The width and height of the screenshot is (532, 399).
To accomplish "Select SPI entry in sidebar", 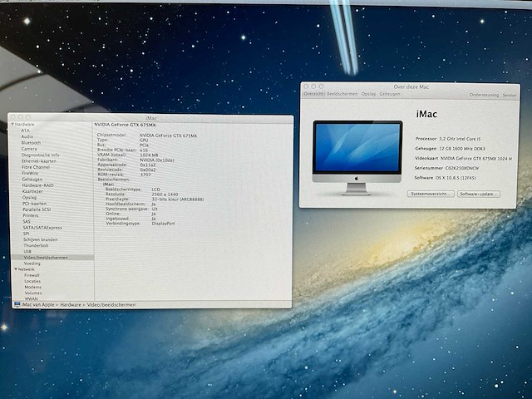I will tap(26, 234).
